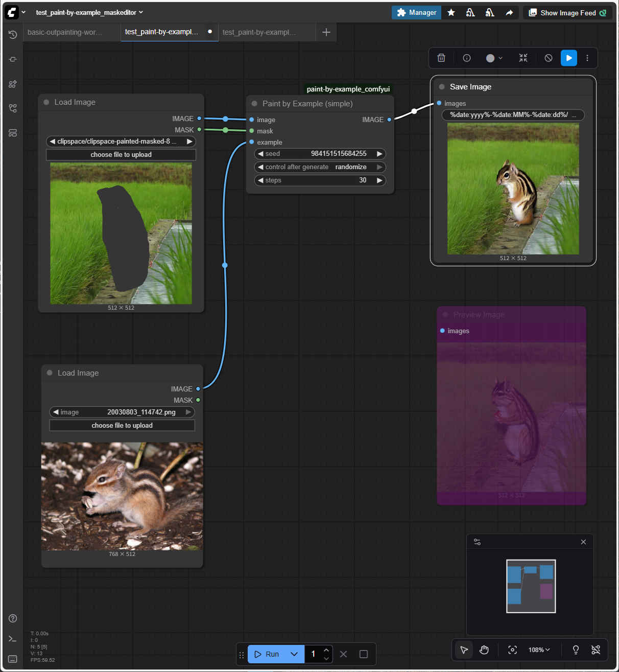Expand the 108% zoom level dropdown
Viewport: 619px width, 672px height.
coord(539,650)
